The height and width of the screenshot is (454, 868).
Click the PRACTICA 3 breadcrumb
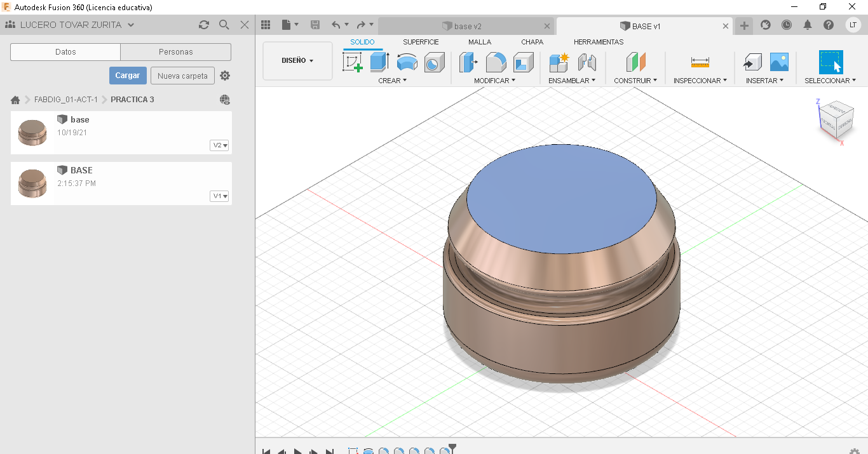(x=132, y=100)
